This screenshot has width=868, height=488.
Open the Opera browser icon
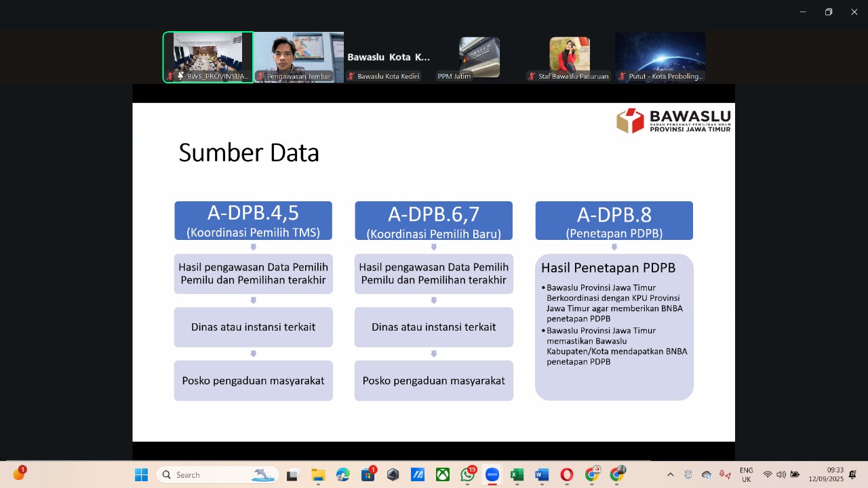click(x=567, y=475)
